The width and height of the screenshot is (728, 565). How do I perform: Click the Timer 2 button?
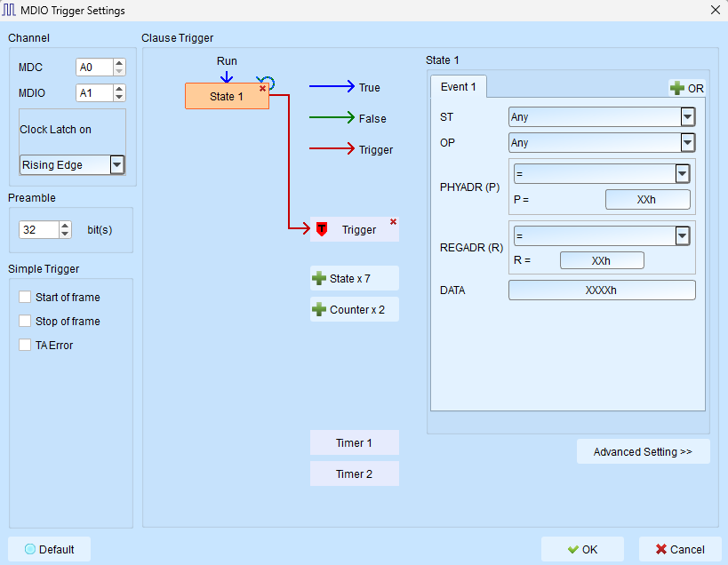tap(355, 473)
